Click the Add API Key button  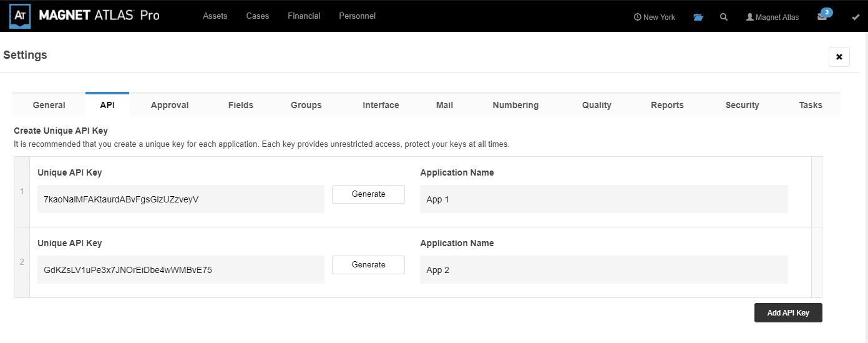(x=788, y=313)
